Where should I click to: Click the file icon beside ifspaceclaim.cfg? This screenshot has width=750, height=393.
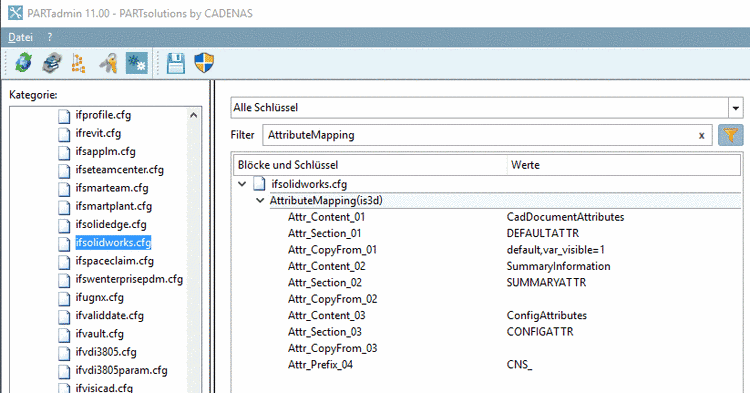tap(64, 262)
